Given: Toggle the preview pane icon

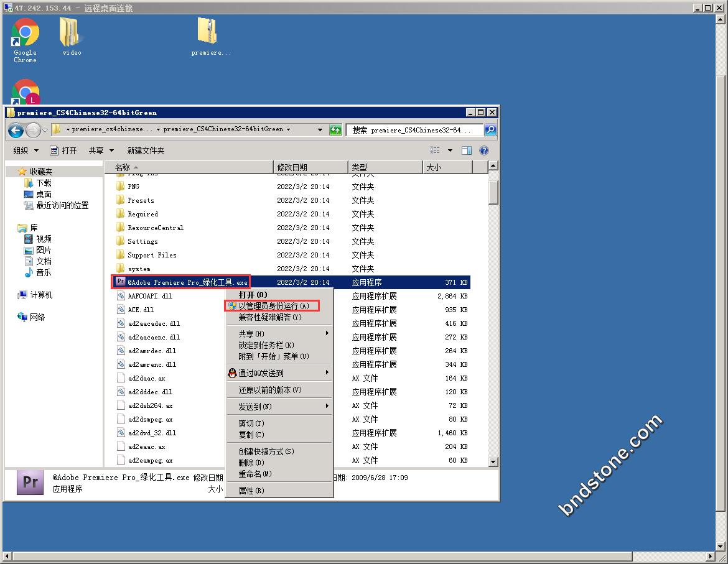Looking at the screenshot, I should [467, 150].
